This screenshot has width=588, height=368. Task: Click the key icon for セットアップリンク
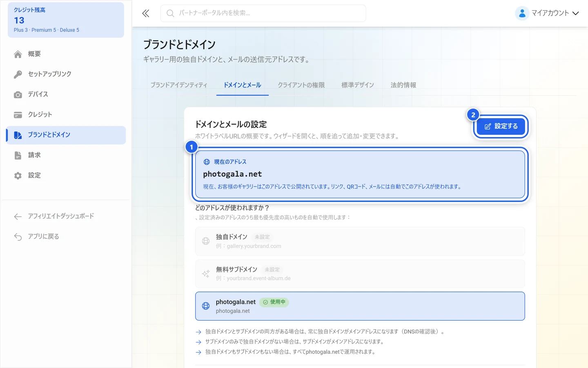pyautogui.click(x=18, y=74)
